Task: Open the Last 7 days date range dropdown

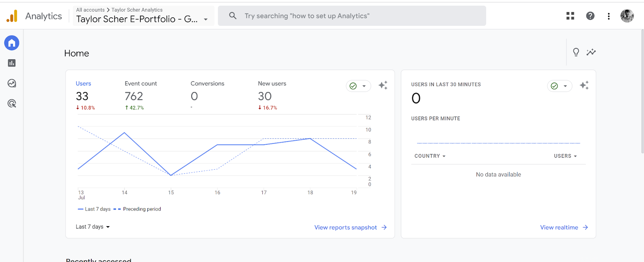Action: click(93, 227)
